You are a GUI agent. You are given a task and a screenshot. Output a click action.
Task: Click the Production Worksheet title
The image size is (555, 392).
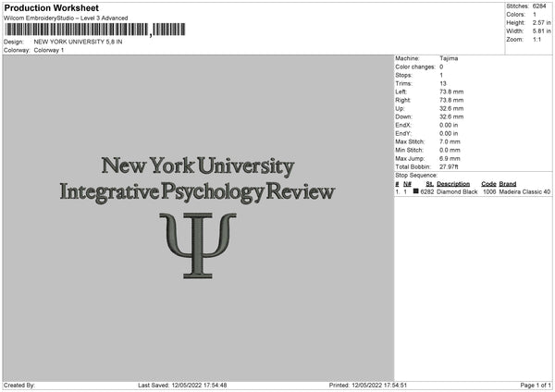coord(51,8)
